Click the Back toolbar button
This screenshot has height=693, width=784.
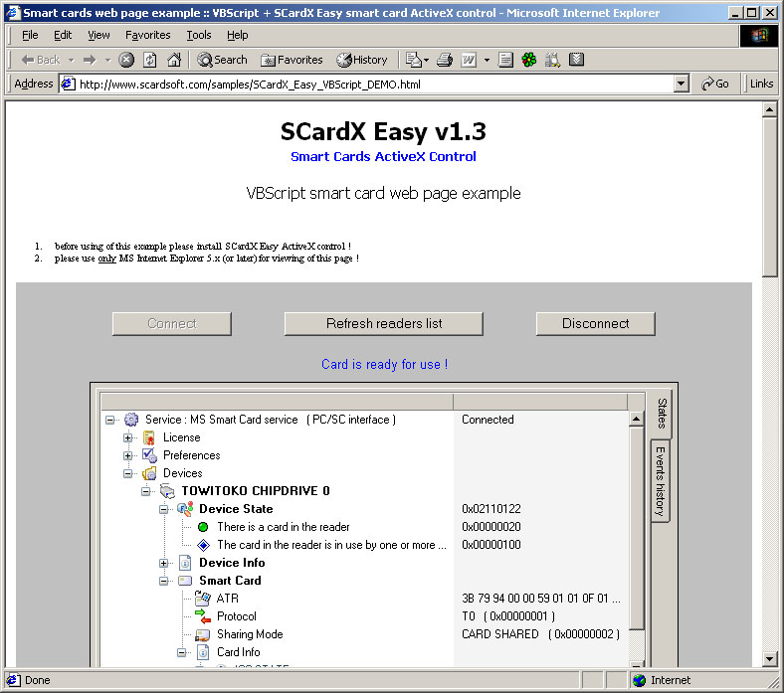[x=40, y=60]
